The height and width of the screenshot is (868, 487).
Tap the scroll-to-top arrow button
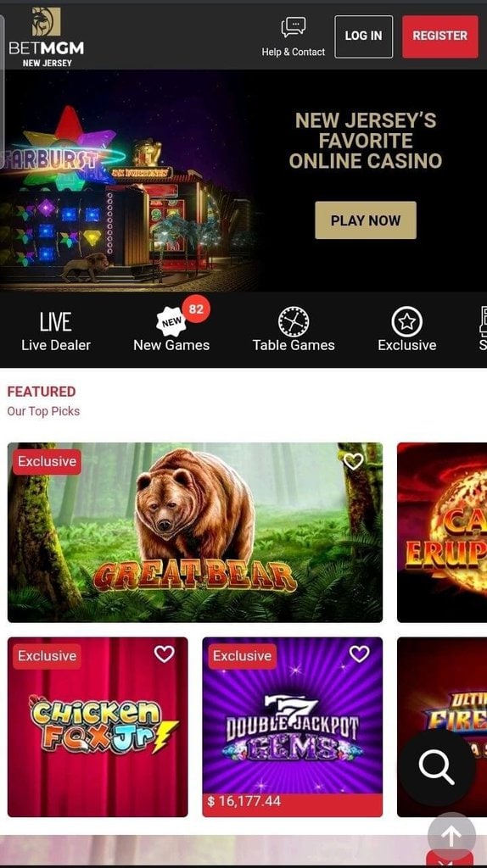pos(451,836)
